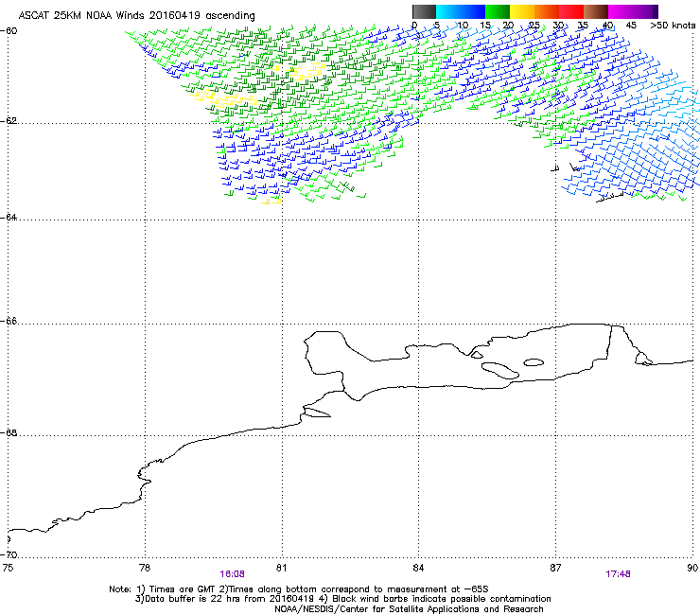Click the 'NOAA/NESDIS/Center for Satellite Applications and Research' credit

(409, 609)
